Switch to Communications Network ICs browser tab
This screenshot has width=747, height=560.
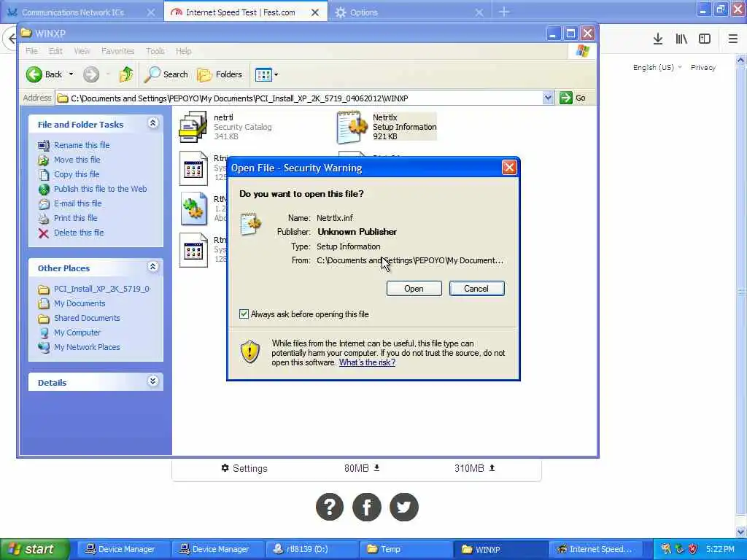tap(72, 12)
